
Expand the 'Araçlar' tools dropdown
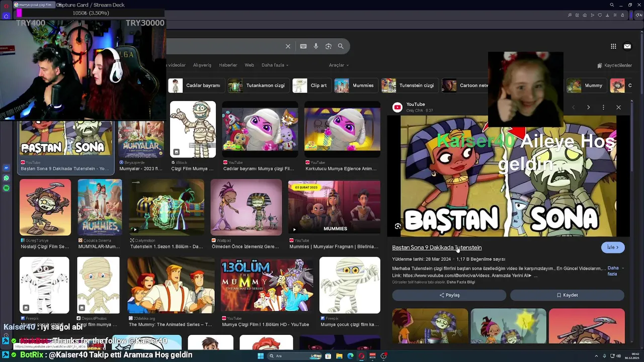(x=339, y=65)
